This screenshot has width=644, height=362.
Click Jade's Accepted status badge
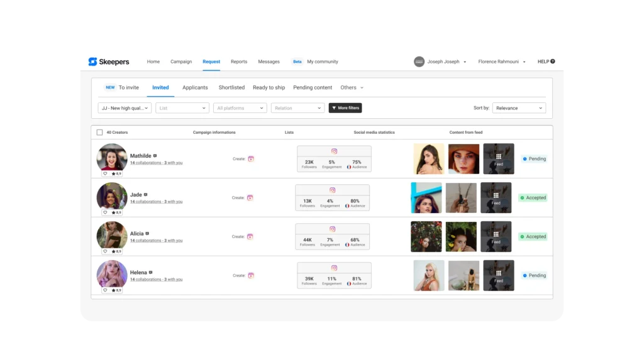click(x=533, y=198)
